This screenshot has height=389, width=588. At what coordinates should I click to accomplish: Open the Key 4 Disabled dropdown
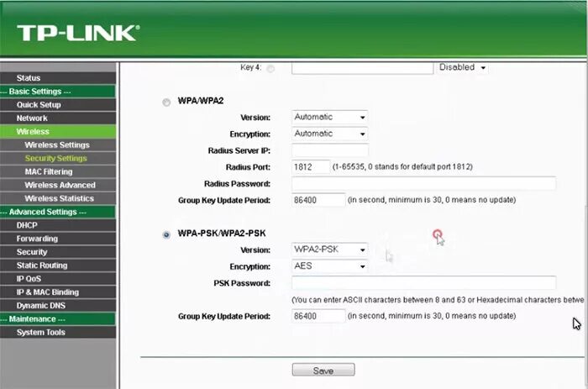click(x=462, y=67)
